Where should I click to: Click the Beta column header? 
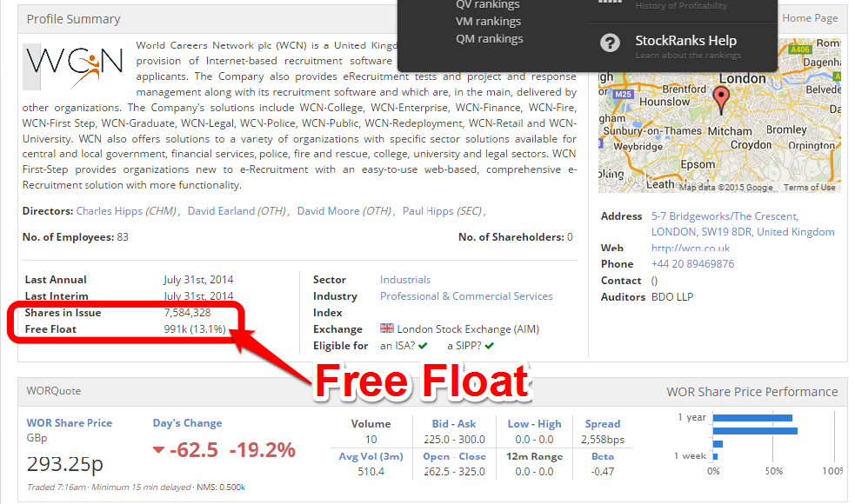603,456
